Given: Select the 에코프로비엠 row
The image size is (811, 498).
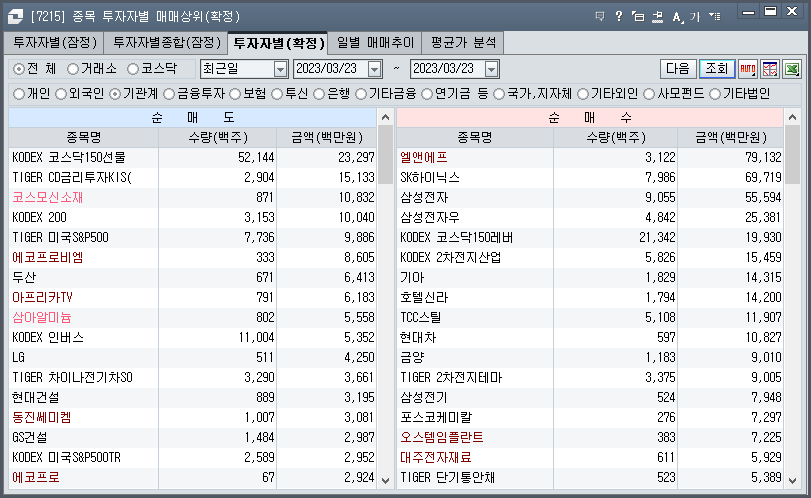Looking at the screenshot, I should pyautogui.click(x=192, y=258).
